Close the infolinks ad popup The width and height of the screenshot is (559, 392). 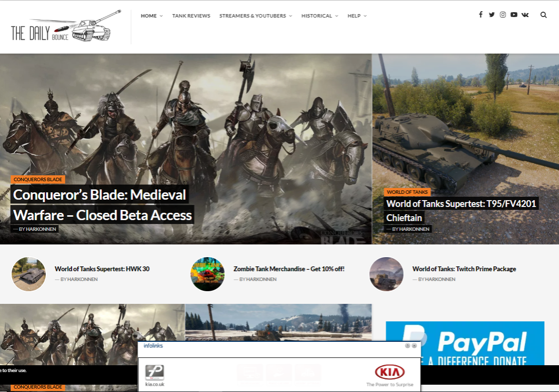[x=414, y=346]
